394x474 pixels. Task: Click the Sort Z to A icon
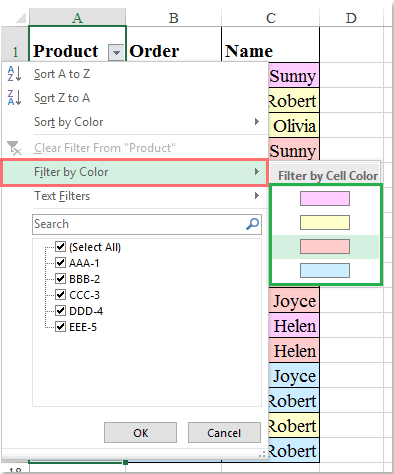click(14, 98)
